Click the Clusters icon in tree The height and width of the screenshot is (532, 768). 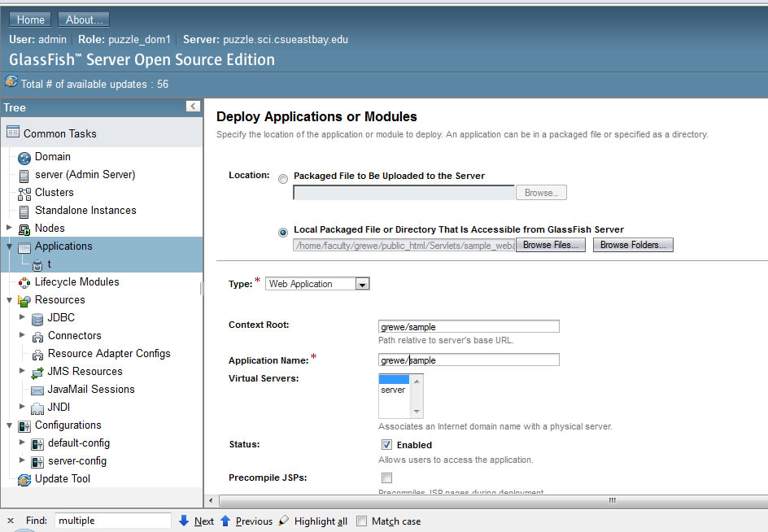click(x=24, y=193)
